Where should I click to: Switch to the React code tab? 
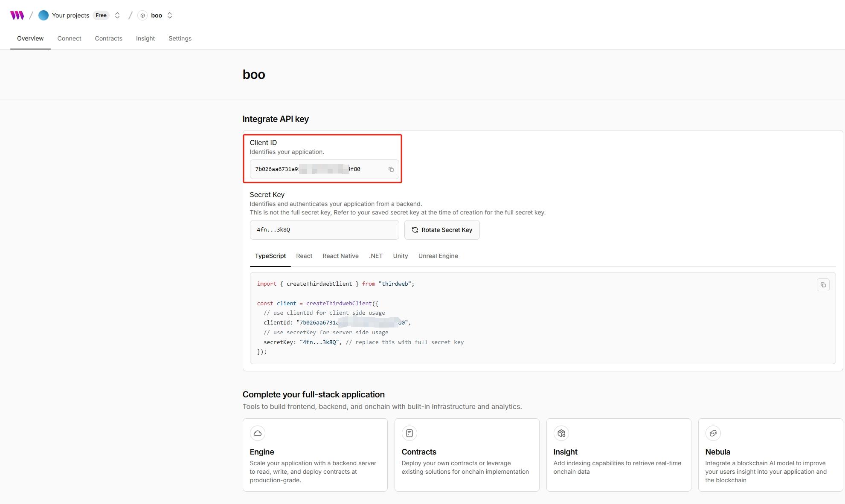coord(304,256)
